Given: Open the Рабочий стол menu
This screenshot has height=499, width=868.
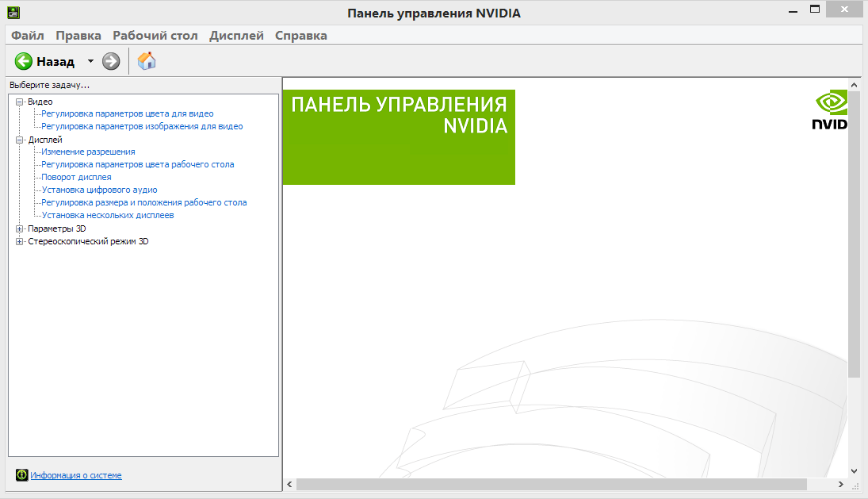Looking at the screenshot, I should click(x=155, y=36).
